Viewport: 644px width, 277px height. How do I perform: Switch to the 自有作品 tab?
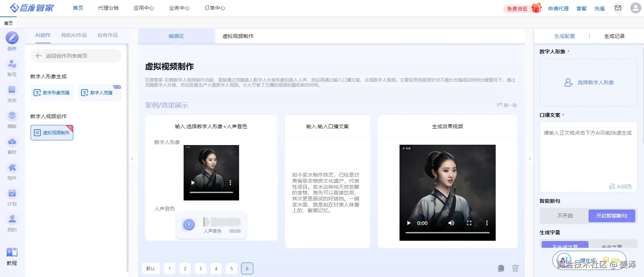click(108, 35)
